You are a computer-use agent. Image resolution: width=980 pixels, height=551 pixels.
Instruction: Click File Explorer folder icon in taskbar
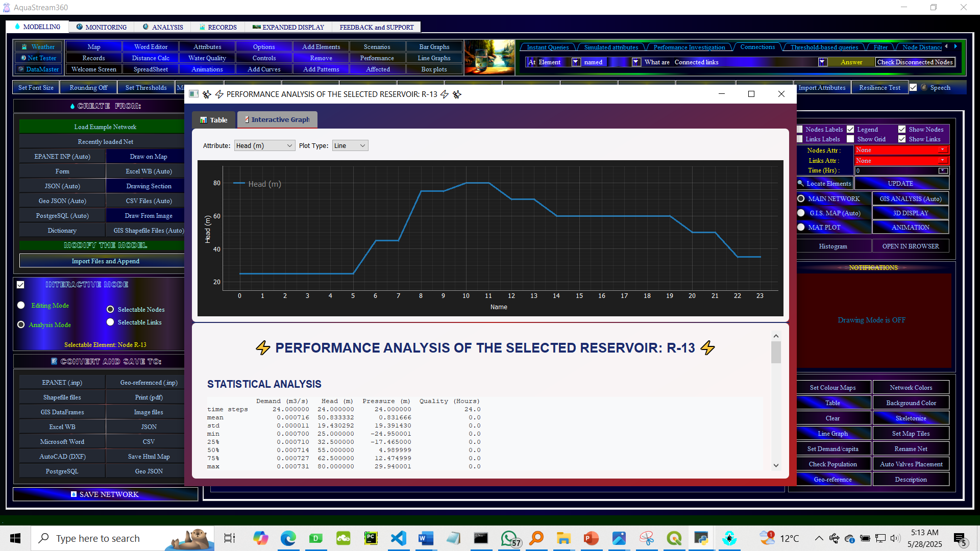tap(563, 538)
